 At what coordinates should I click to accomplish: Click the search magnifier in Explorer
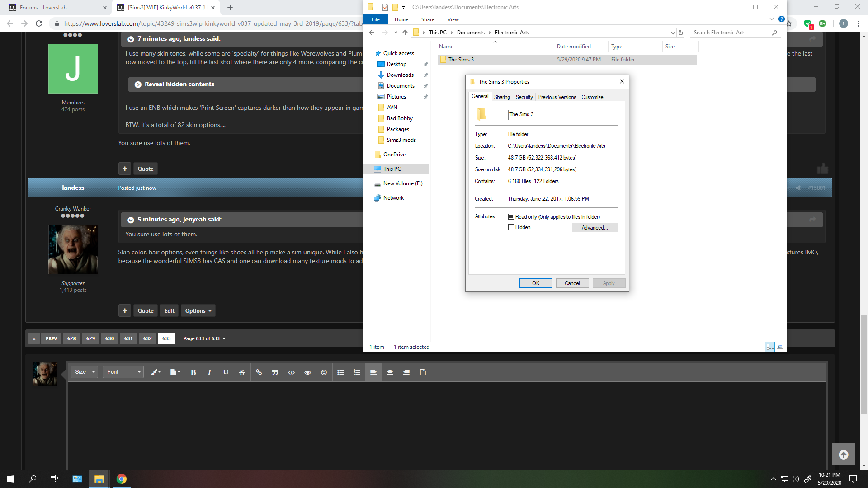(774, 33)
